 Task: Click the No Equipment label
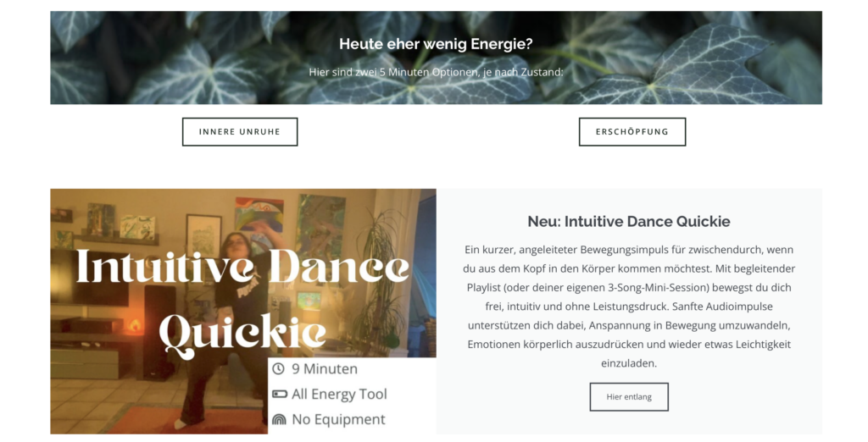[338, 419]
